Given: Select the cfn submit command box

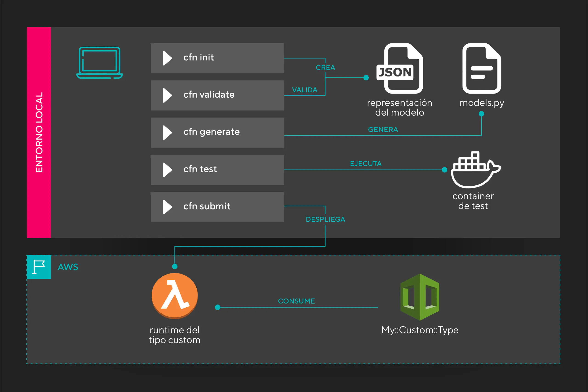Looking at the screenshot, I should pos(217,207).
